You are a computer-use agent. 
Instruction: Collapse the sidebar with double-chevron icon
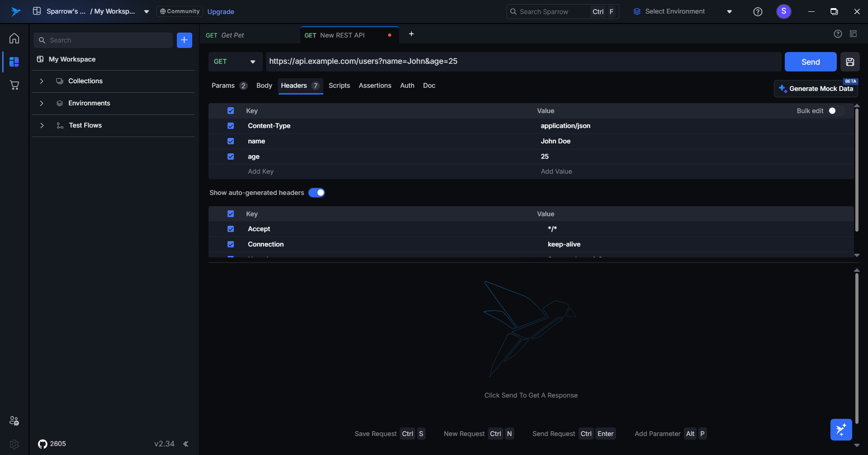pyautogui.click(x=185, y=444)
